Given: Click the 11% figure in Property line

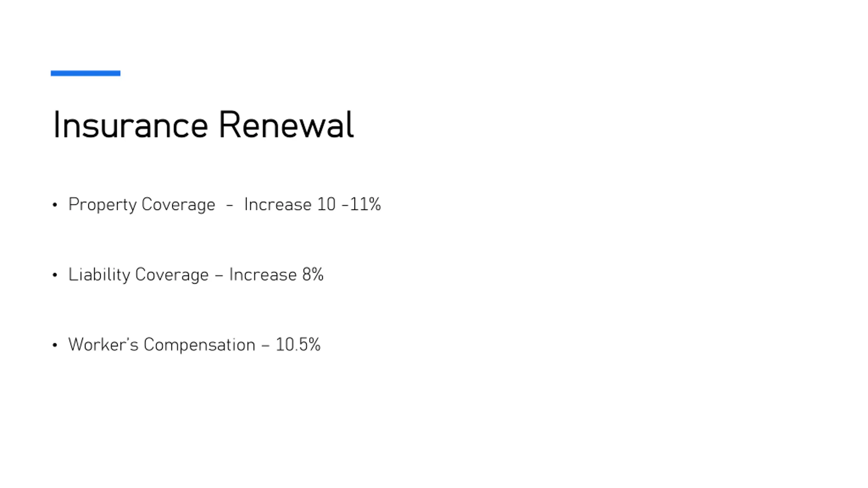Looking at the screenshot, I should (365, 204).
